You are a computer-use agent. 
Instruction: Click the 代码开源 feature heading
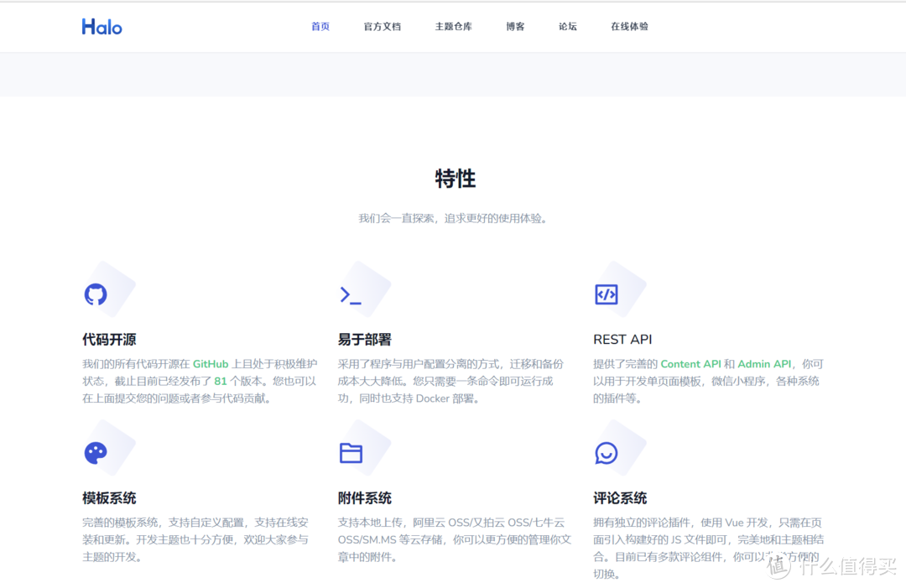[109, 340]
